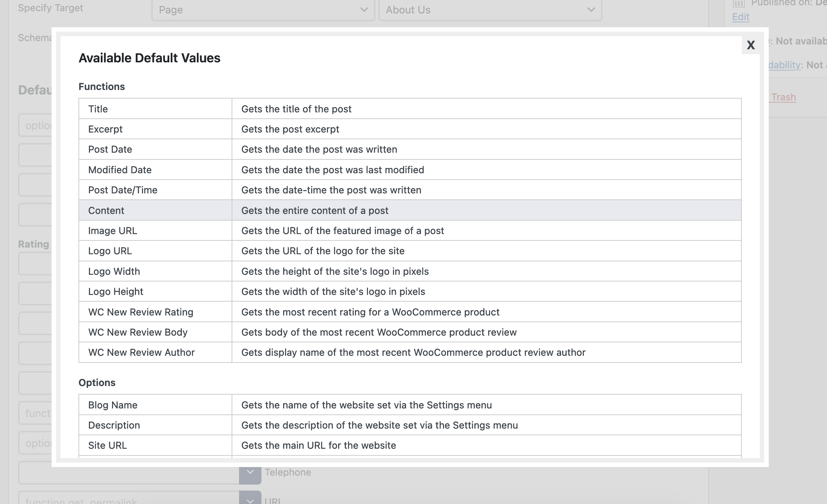Close the Available Default Values dialog

click(751, 45)
